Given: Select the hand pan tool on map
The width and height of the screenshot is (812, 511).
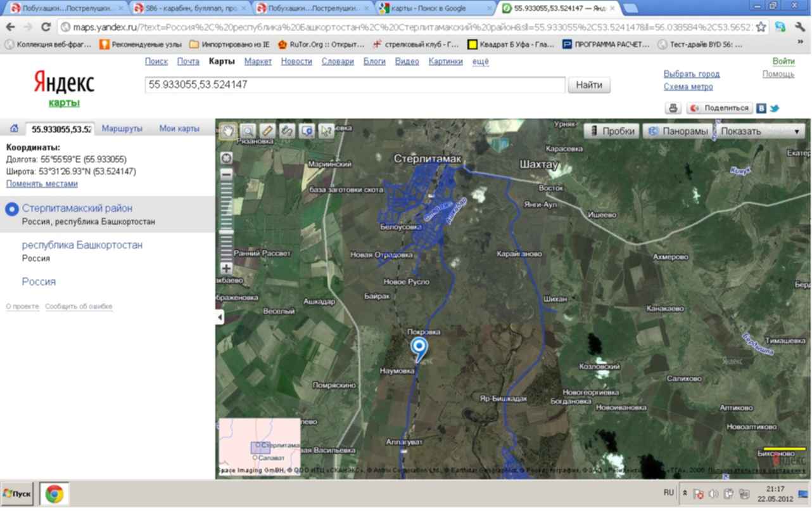Looking at the screenshot, I should [x=227, y=131].
